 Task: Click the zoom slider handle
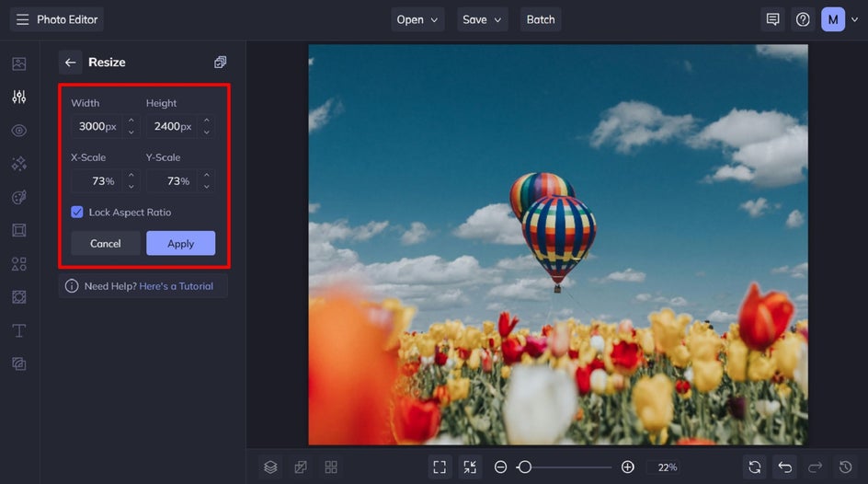524,467
